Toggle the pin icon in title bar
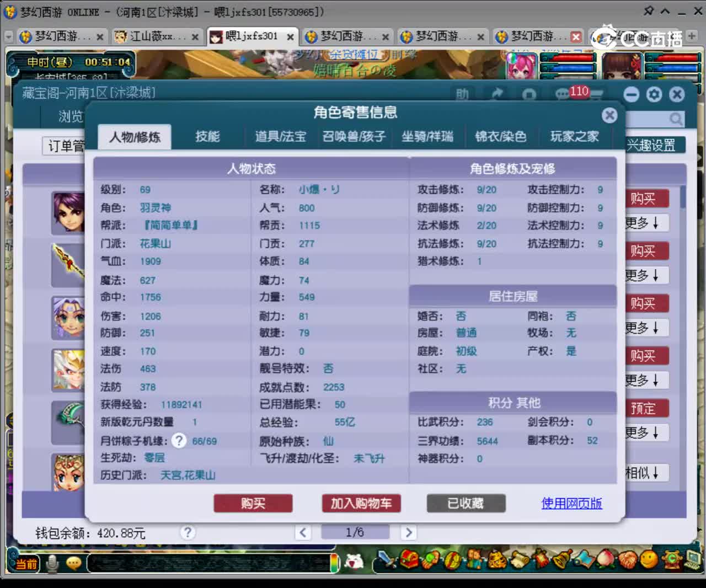Screen dimensions: 706x588 pyautogui.click(x=649, y=10)
